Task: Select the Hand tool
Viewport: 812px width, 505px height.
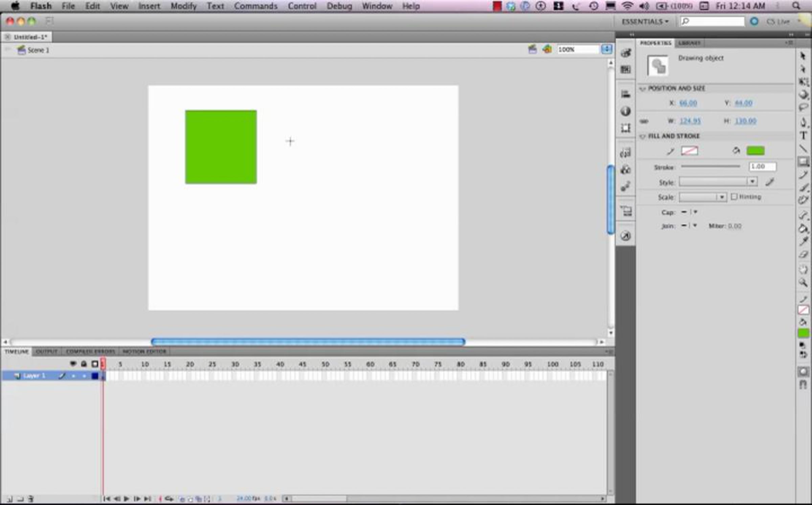Action: click(803, 270)
